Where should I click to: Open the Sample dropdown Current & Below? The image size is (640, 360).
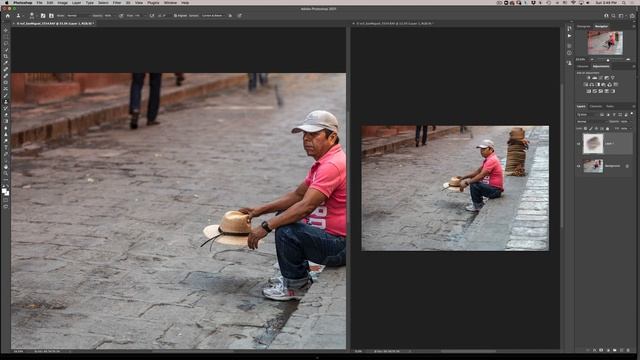[x=213, y=16]
